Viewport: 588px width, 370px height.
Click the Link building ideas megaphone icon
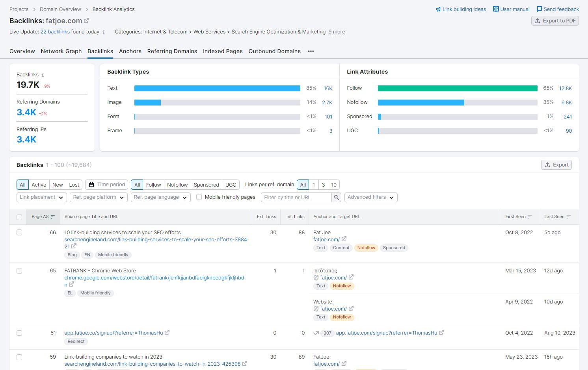tap(438, 9)
